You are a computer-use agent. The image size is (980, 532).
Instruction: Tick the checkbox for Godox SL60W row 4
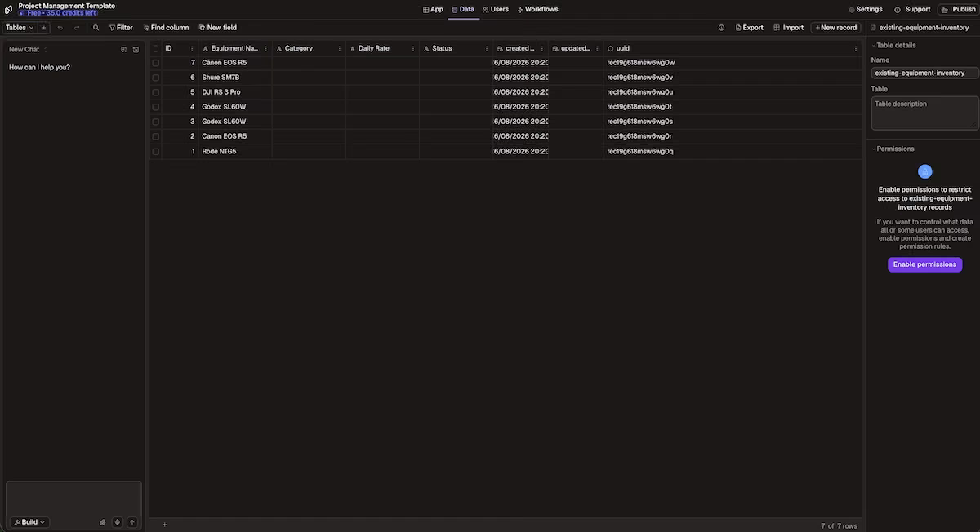click(x=155, y=107)
